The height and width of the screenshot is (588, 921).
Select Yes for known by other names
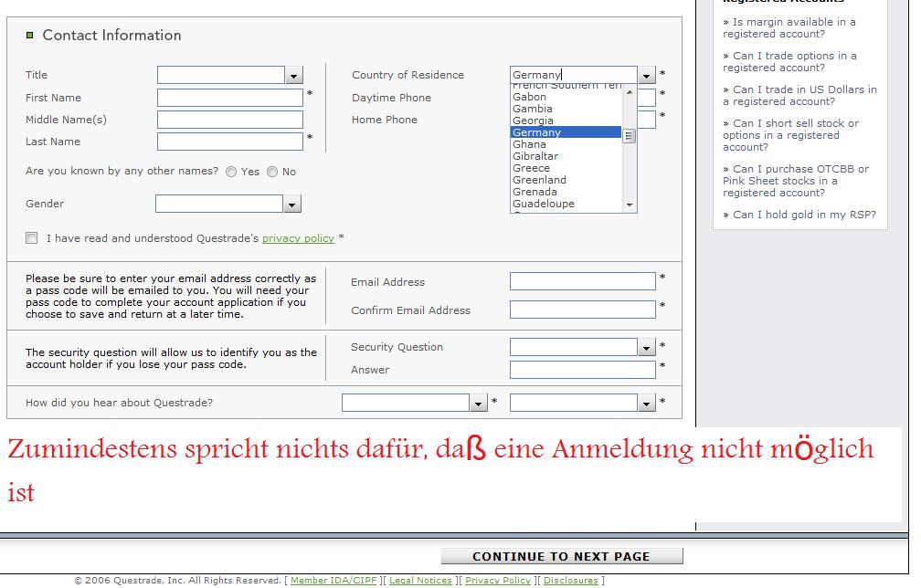[x=231, y=173]
